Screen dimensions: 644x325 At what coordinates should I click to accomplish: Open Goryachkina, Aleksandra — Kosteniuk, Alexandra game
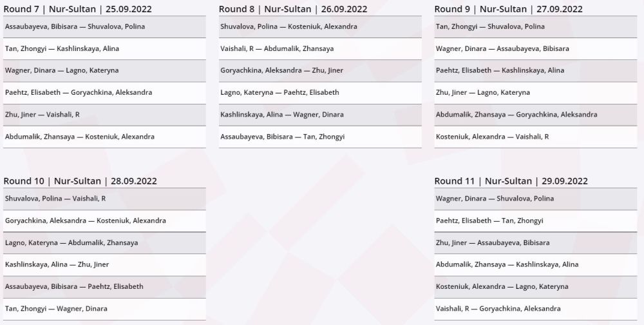[x=86, y=221]
